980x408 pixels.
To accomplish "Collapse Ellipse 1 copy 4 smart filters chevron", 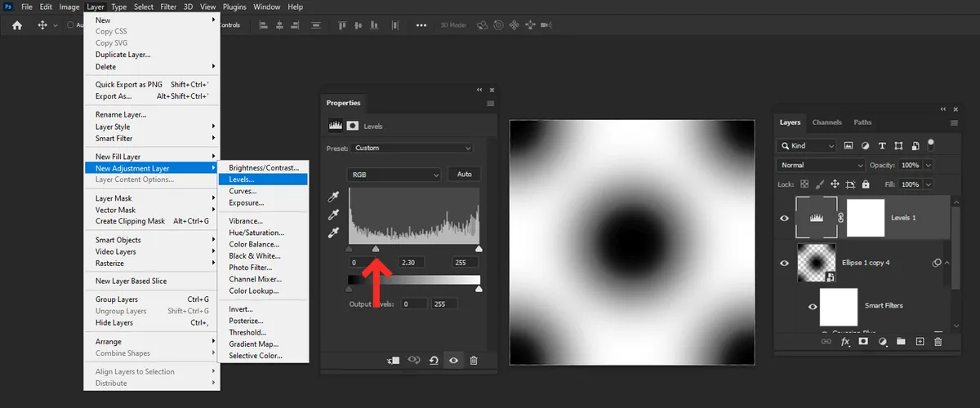I will point(947,263).
